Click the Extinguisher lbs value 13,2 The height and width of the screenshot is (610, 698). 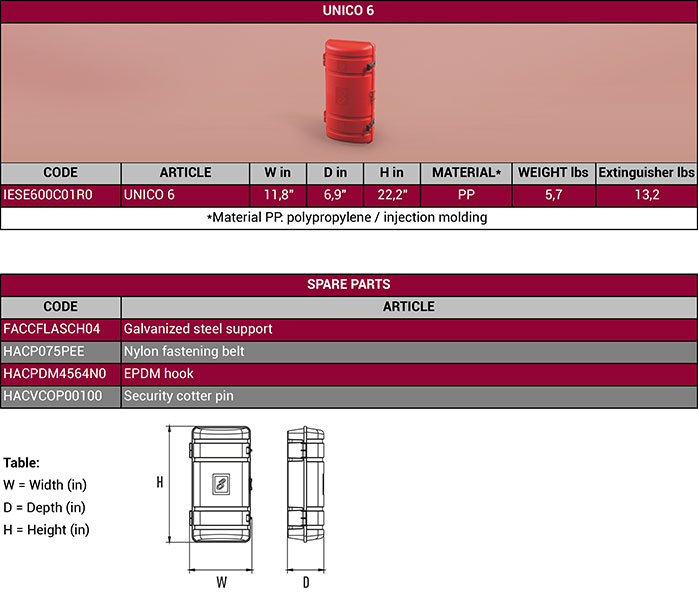pyautogui.click(x=647, y=195)
